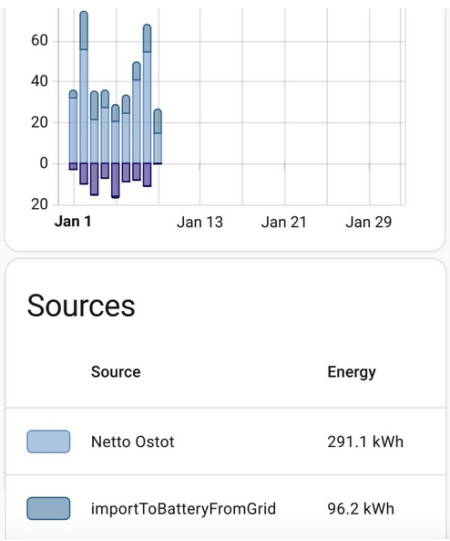Click the Energy column header

pyautogui.click(x=352, y=372)
